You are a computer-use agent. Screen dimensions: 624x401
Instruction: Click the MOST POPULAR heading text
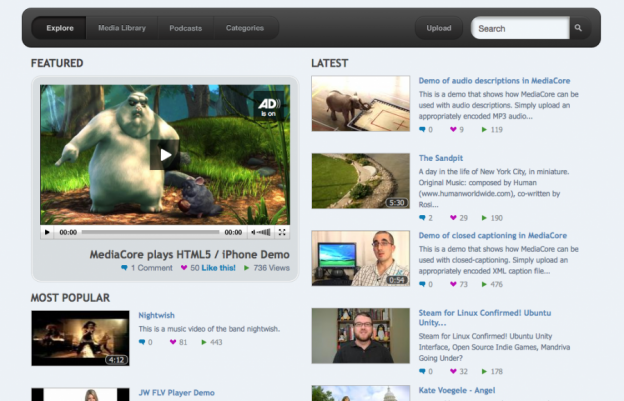coord(70,298)
